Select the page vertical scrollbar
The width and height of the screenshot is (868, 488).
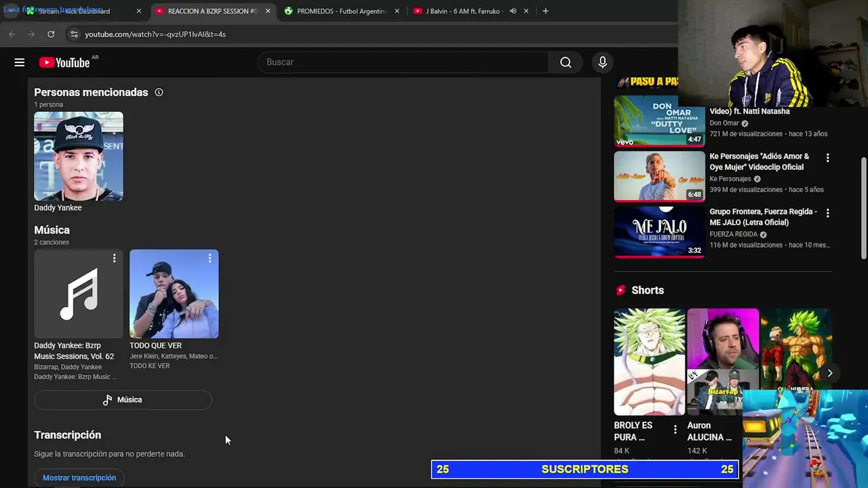coord(863,208)
